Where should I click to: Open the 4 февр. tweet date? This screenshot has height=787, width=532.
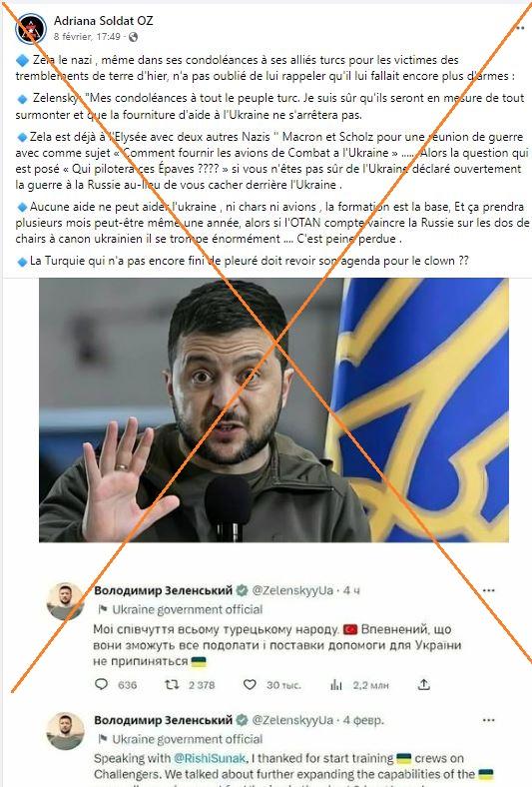point(363,720)
